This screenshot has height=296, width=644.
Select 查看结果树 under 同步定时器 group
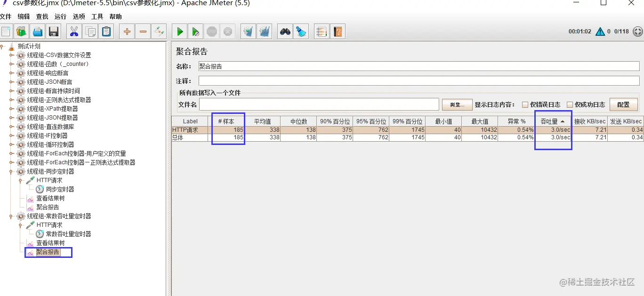click(50, 198)
